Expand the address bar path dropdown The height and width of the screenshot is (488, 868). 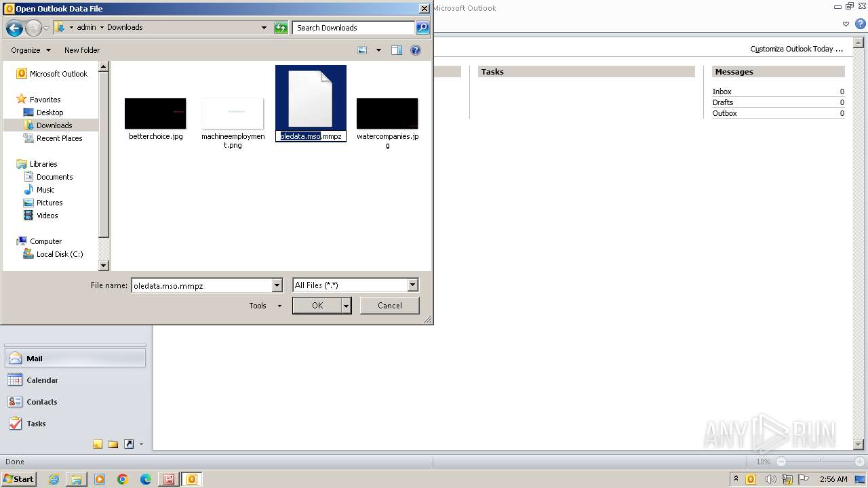click(264, 28)
